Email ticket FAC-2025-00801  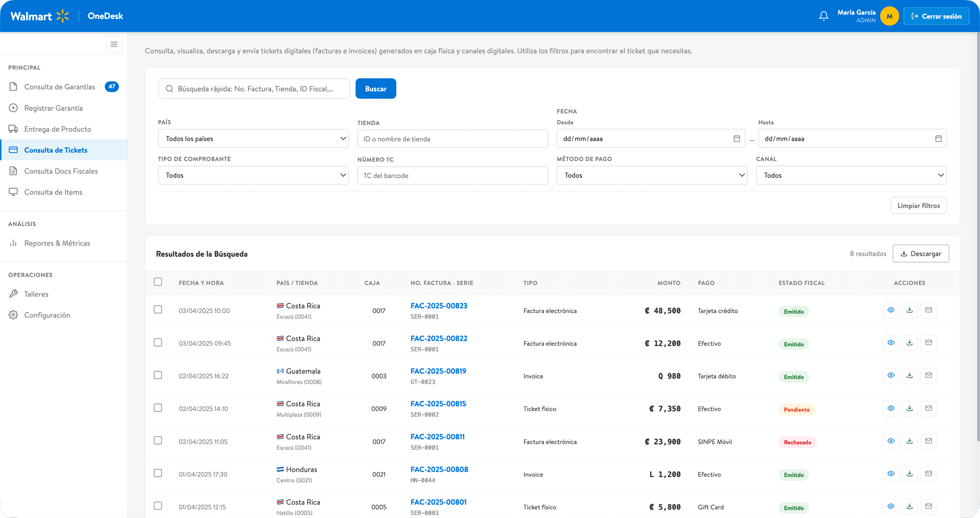pos(929,506)
